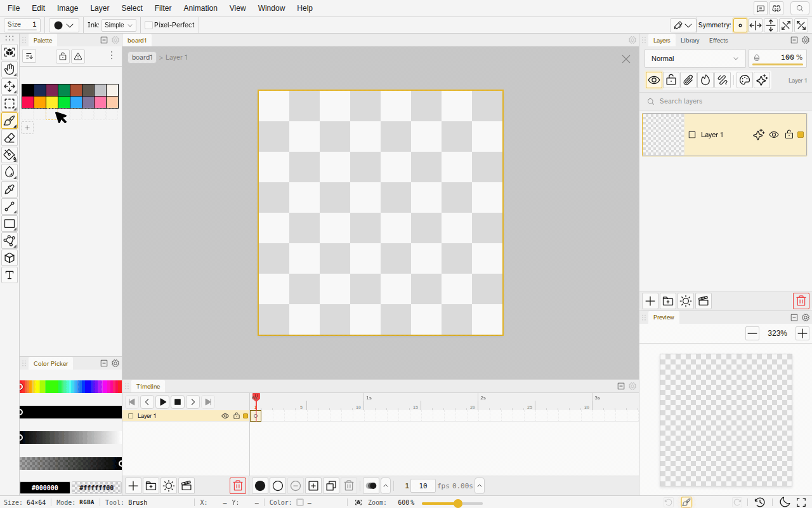Select the Eyedropper tool
Screen dimensions: 812x508
click(10, 189)
